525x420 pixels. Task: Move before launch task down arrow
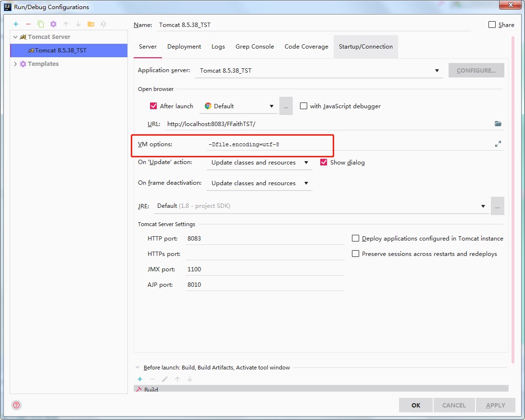pos(190,379)
